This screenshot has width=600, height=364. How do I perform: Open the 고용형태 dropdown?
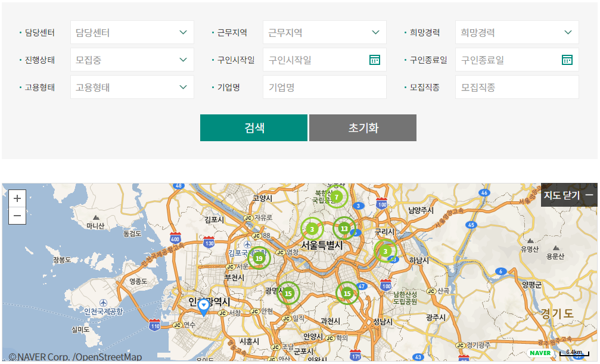pos(132,87)
